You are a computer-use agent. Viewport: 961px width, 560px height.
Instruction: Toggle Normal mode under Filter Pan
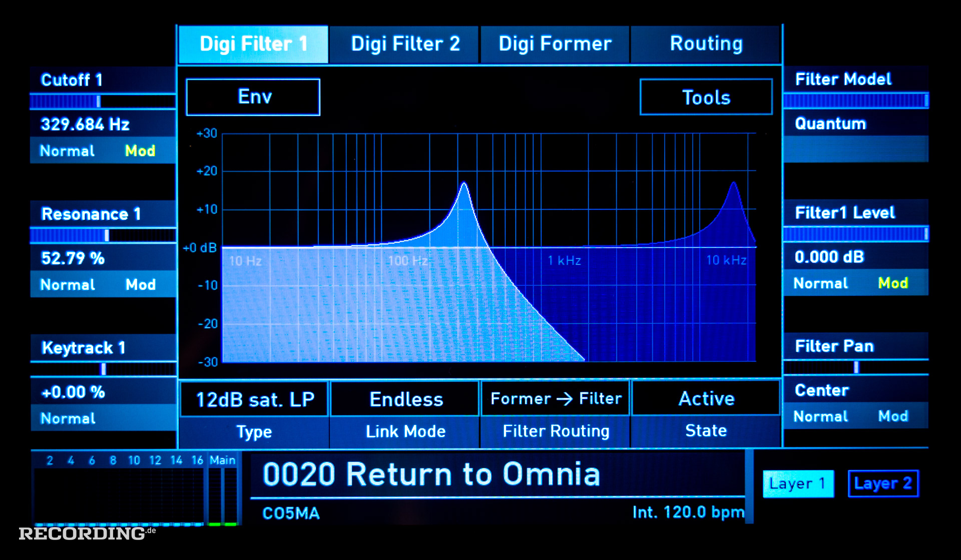click(x=820, y=416)
